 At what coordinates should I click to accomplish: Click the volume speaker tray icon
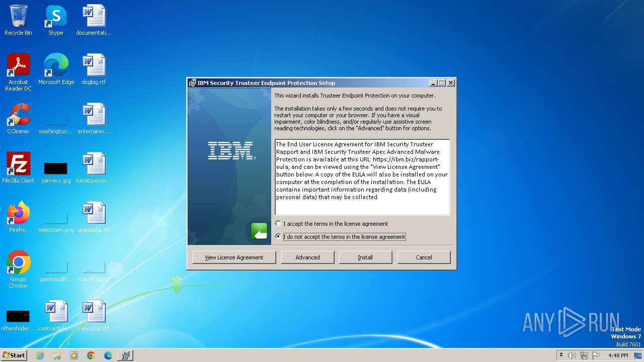[572, 355]
